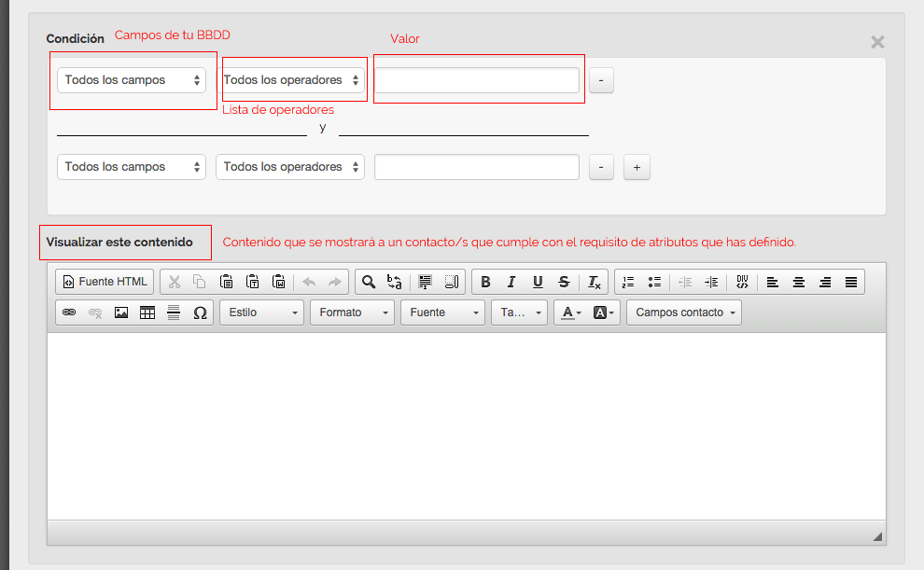Insert an image into the content

click(x=120, y=313)
